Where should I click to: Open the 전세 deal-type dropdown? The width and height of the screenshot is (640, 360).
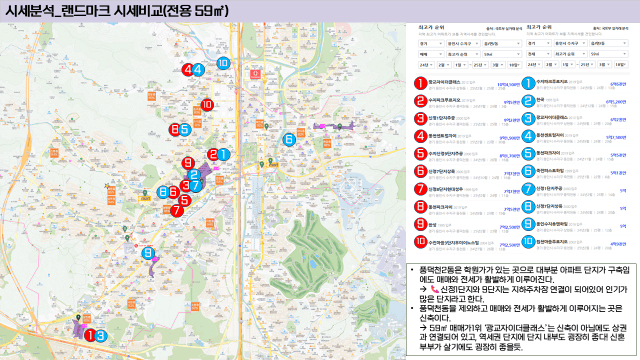(539, 54)
